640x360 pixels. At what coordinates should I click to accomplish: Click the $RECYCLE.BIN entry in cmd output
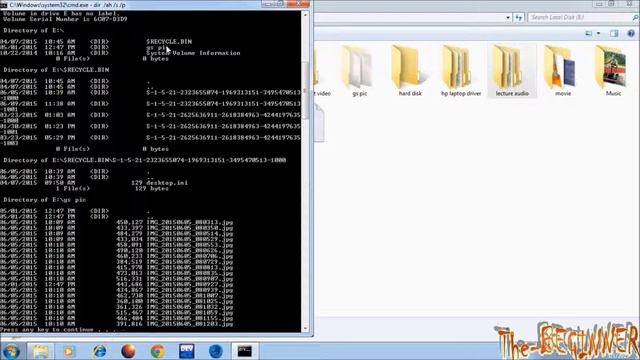point(169,42)
